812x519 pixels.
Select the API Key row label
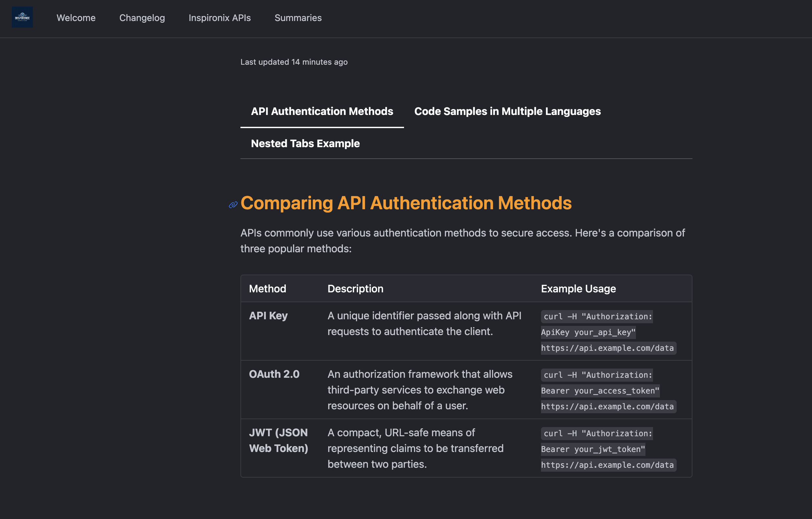point(268,316)
